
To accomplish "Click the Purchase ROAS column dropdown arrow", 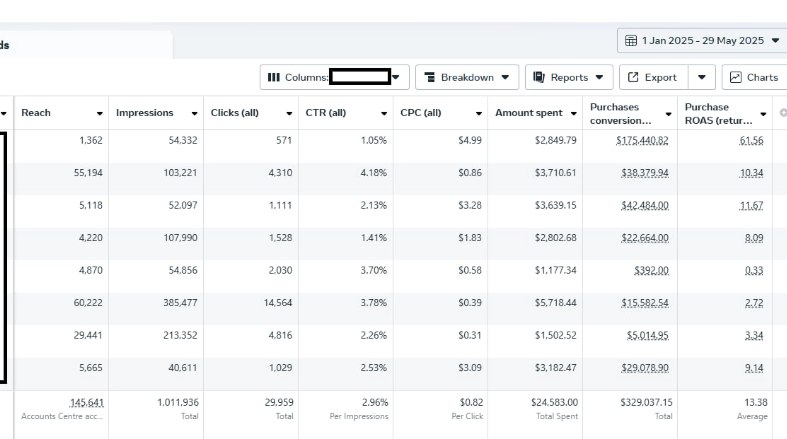I will 764,114.
